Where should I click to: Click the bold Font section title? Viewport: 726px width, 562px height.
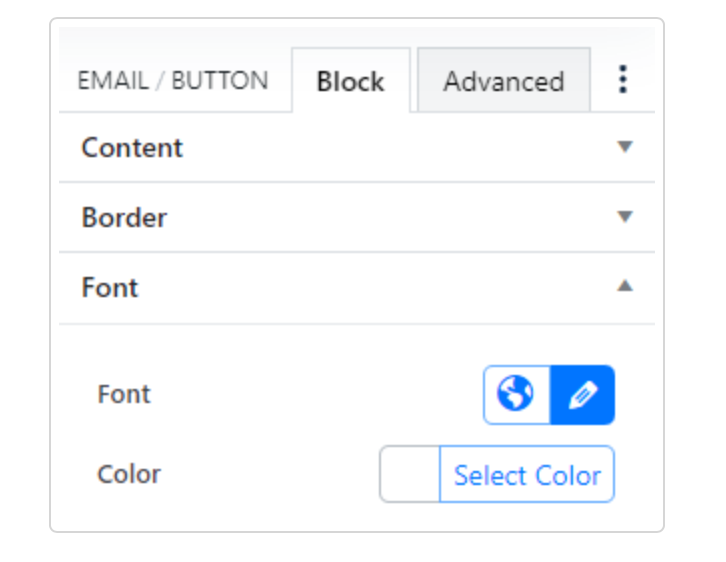point(110,288)
